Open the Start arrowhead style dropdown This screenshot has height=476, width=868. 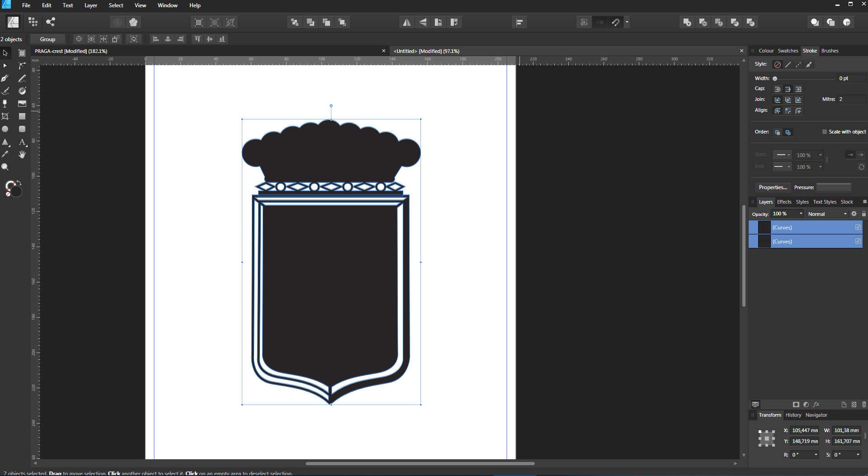pyautogui.click(x=782, y=155)
